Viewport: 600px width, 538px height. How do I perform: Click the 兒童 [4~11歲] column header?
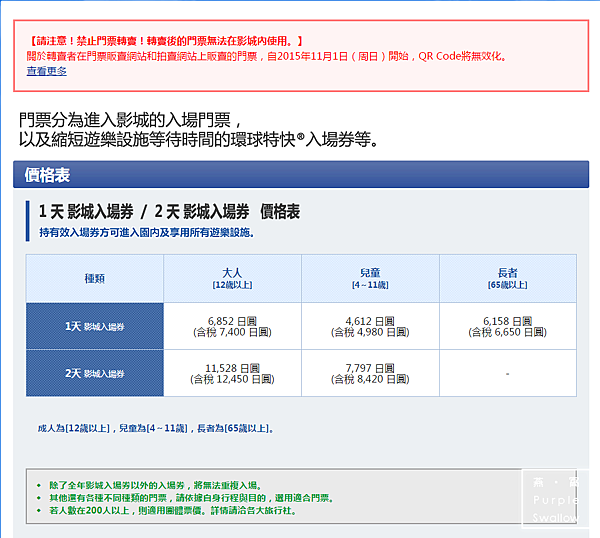pos(370,279)
